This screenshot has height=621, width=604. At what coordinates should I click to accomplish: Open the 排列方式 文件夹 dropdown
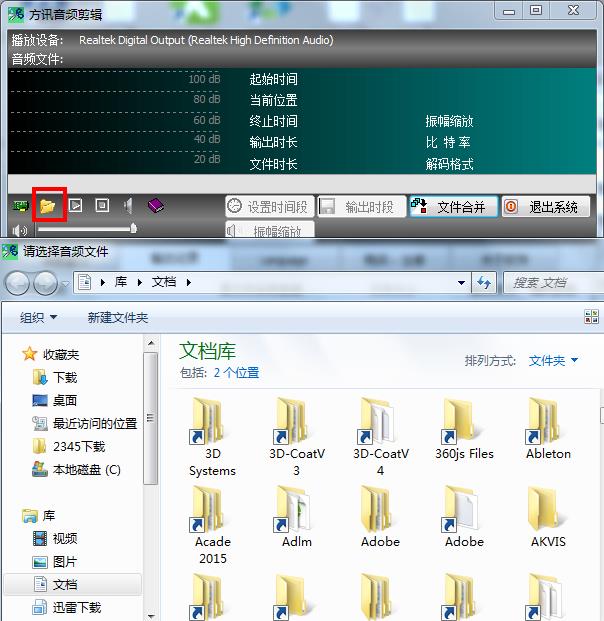553,360
